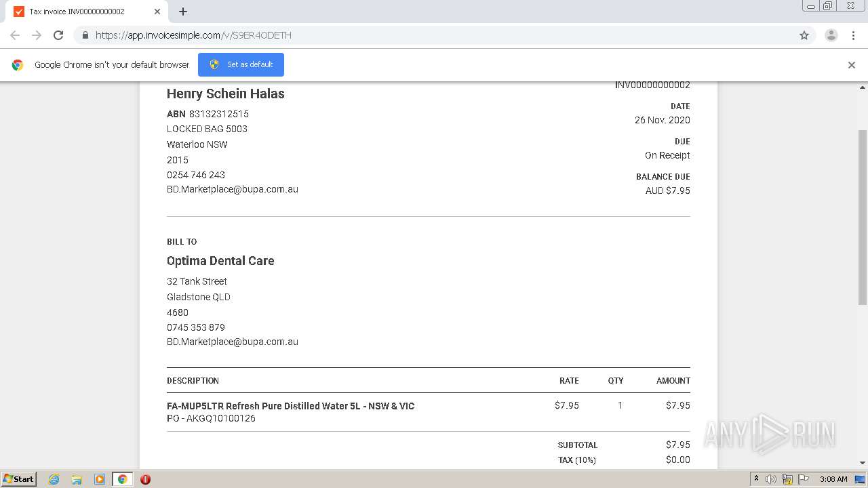Open File Explorer folder in taskbar

tap(77, 479)
